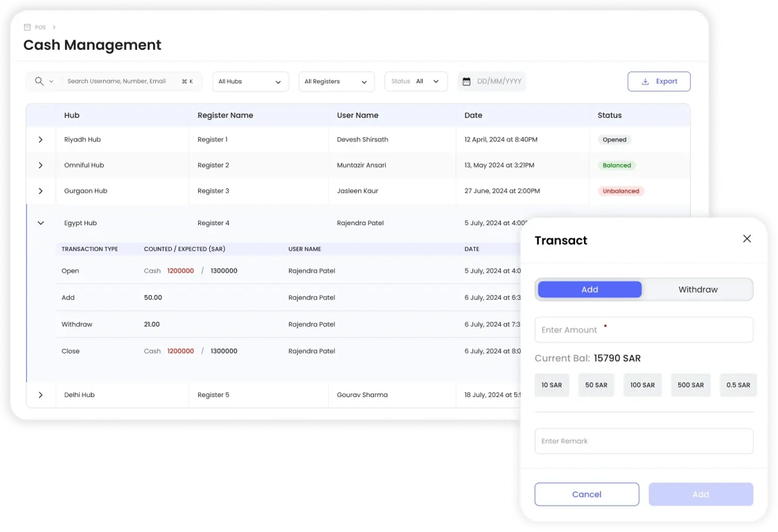Click the Register 4 cell

(213, 223)
